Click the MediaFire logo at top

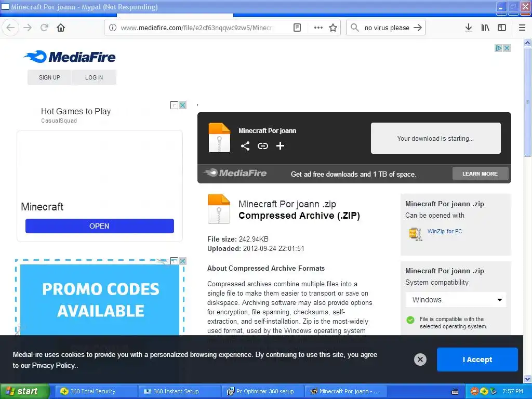pos(70,57)
